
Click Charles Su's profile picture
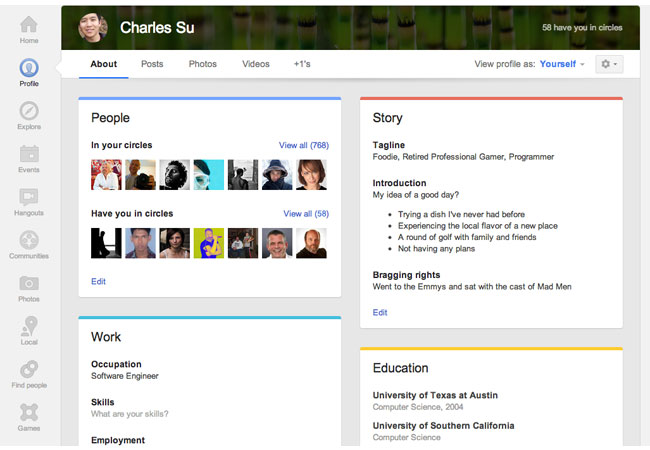(94, 27)
